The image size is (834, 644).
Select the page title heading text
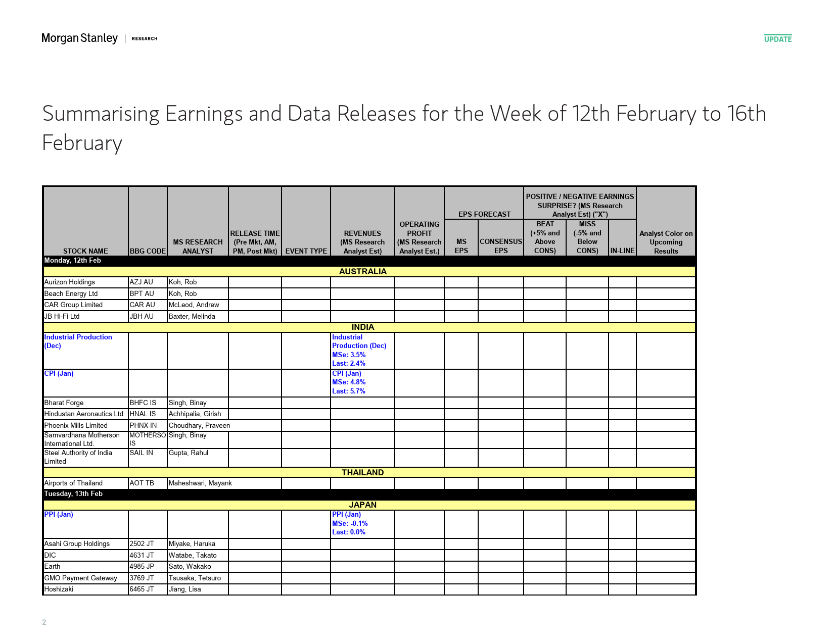pos(404,128)
